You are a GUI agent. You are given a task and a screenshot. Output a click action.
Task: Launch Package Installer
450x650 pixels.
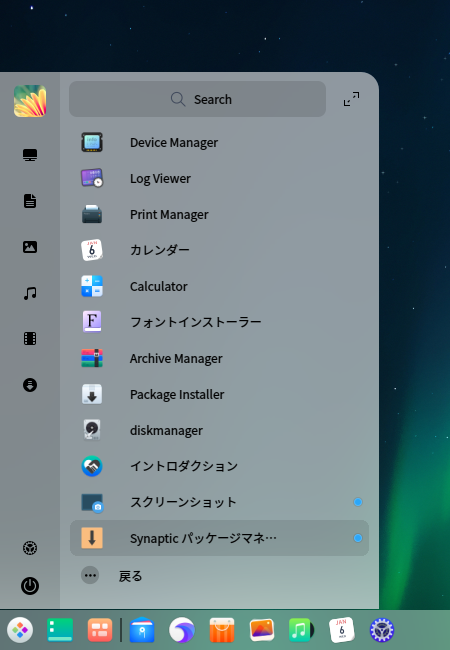[219, 394]
